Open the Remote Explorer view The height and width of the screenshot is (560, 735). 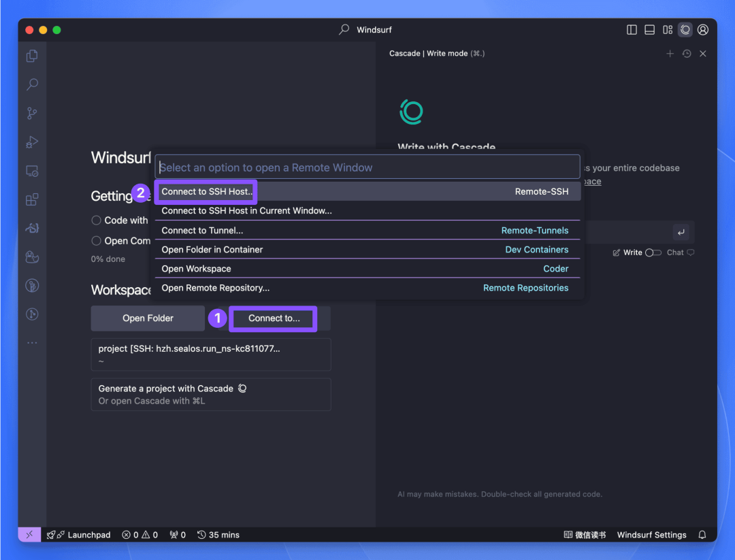click(32, 171)
